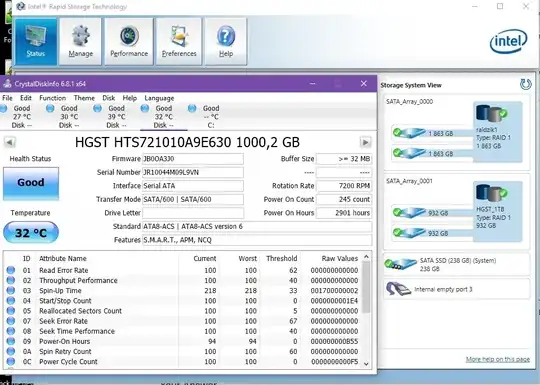Click the 32 °C temperature button

pos(31,233)
